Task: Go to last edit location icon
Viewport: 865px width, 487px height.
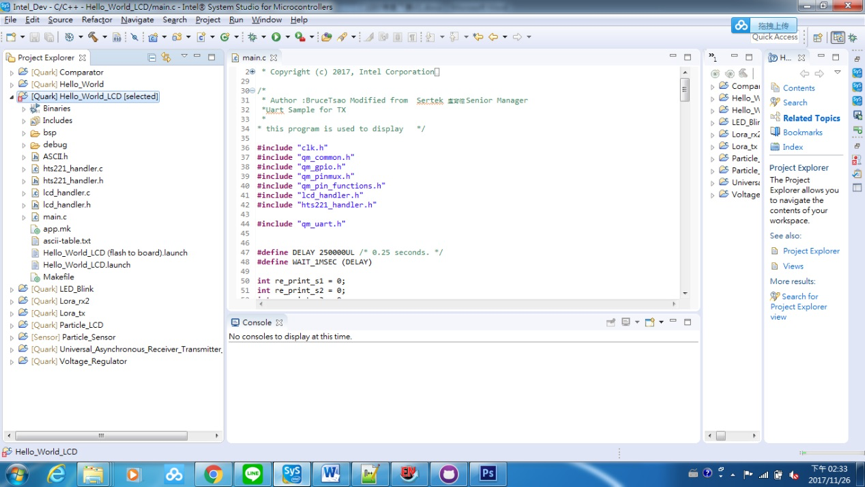Action: 478,37
